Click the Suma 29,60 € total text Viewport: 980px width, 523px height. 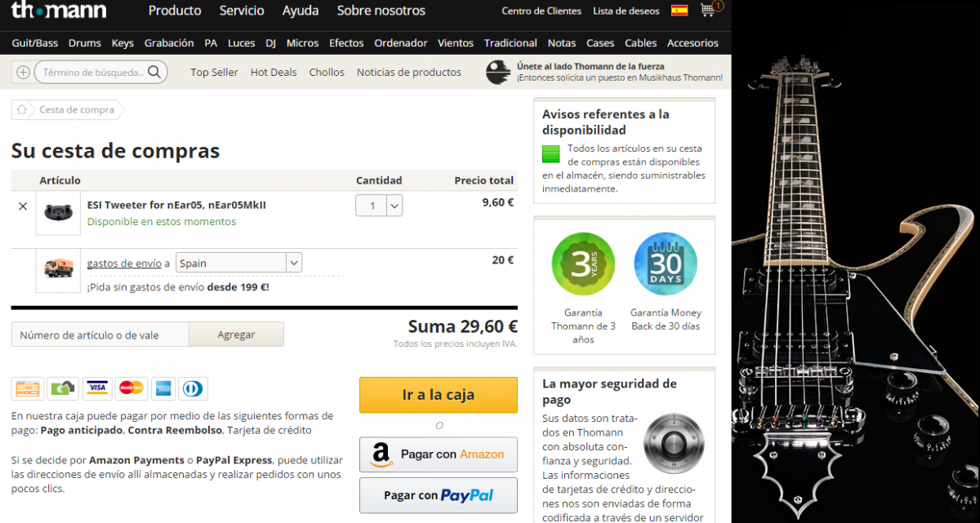[x=463, y=326]
